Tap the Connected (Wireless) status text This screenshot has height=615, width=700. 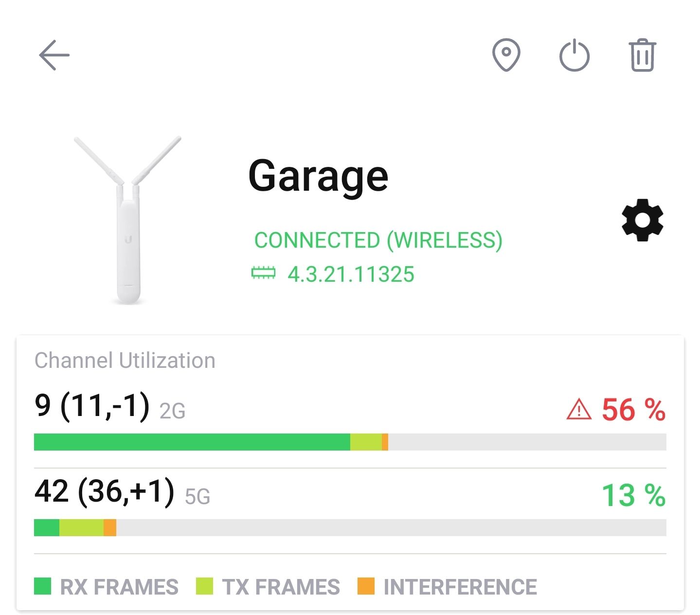[x=378, y=240]
